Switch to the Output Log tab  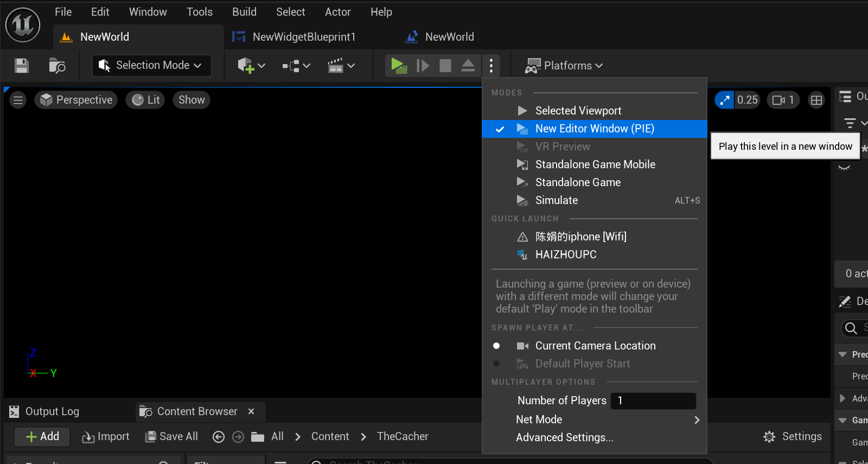point(44,411)
